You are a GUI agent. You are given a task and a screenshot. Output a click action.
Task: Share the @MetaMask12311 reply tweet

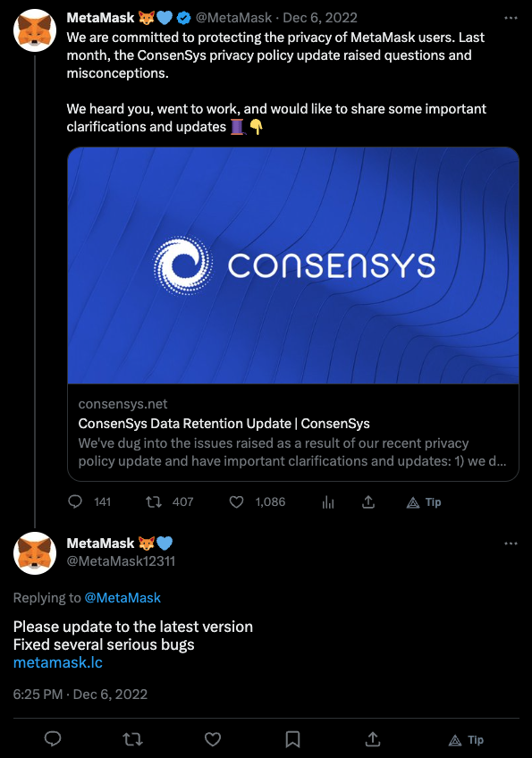pos(372,738)
